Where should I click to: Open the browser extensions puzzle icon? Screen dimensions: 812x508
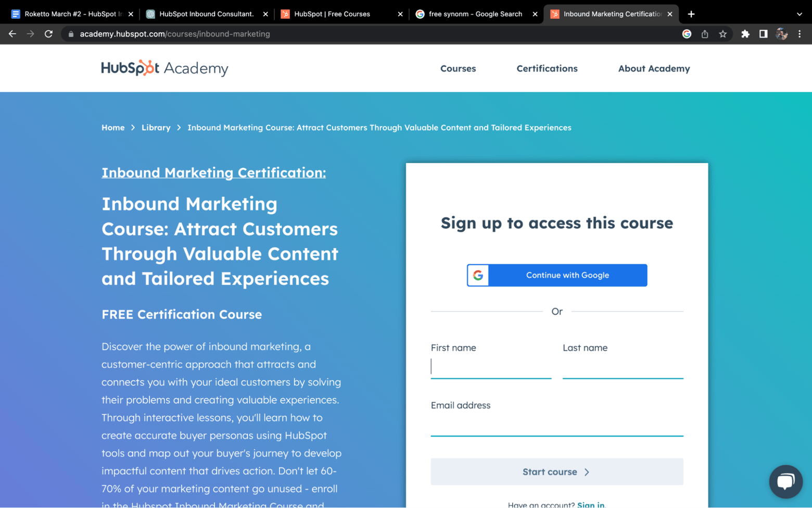pyautogui.click(x=745, y=34)
